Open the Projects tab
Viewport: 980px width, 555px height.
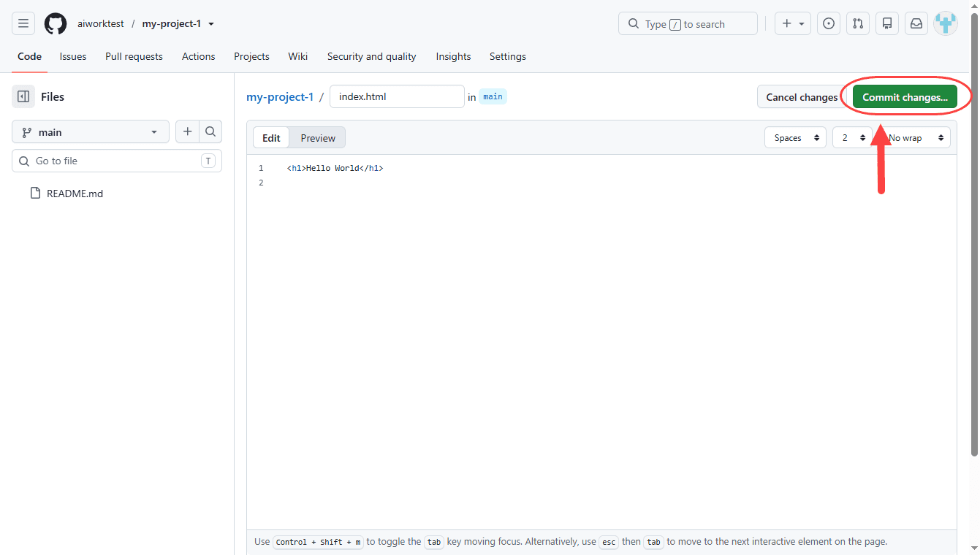(x=251, y=56)
